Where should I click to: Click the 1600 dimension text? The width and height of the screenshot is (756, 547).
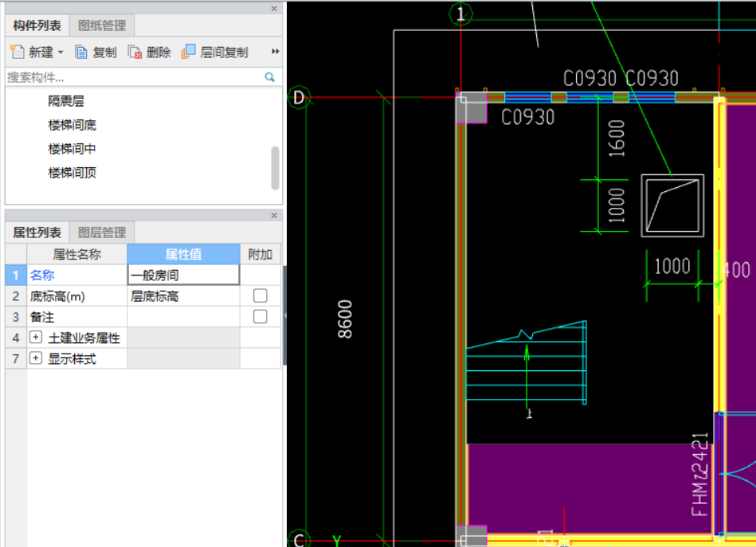[x=616, y=139]
